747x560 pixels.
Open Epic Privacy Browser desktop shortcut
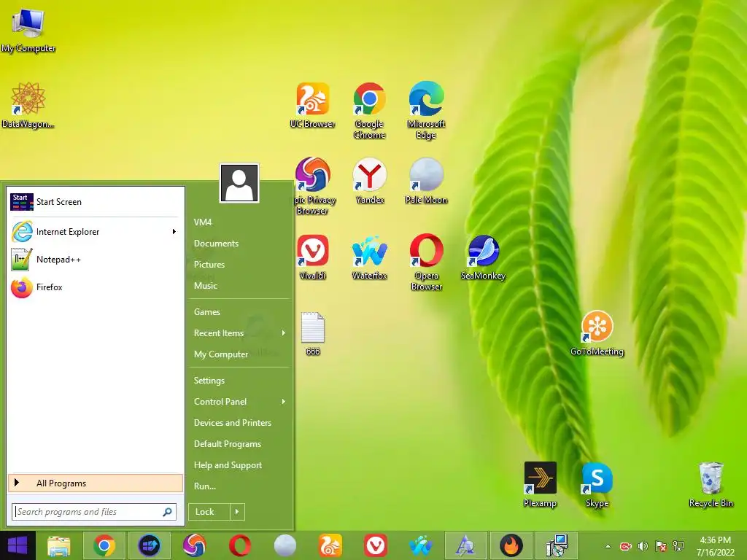tap(313, 186)
